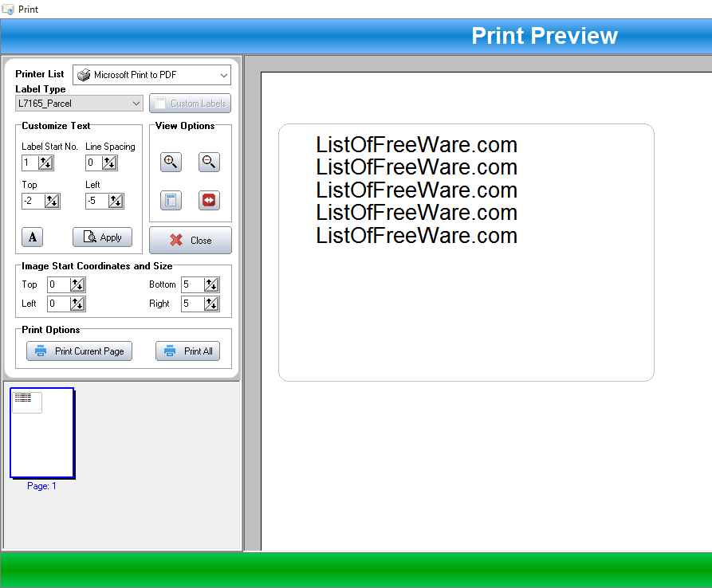
Task: Click the Print window title icon
Action: 8,9
